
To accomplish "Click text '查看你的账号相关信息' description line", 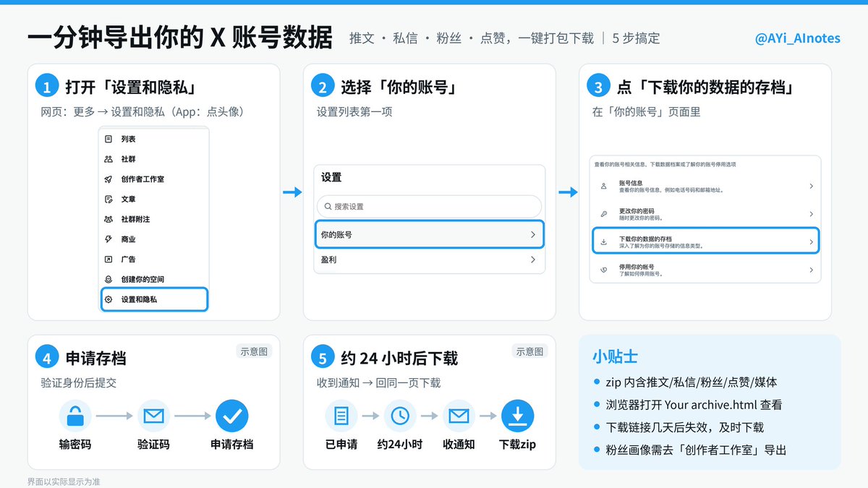I will (665, 165).
